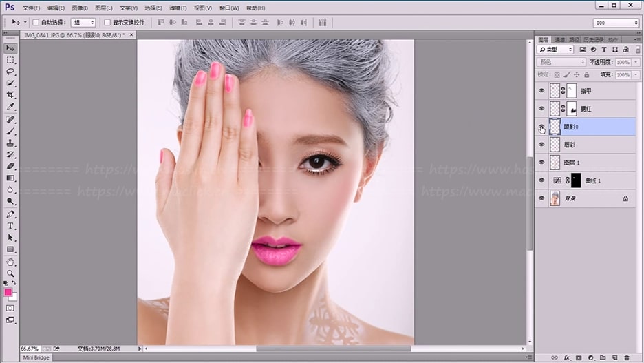Open the blend mode dropdown 颜色

coord(561,62)
